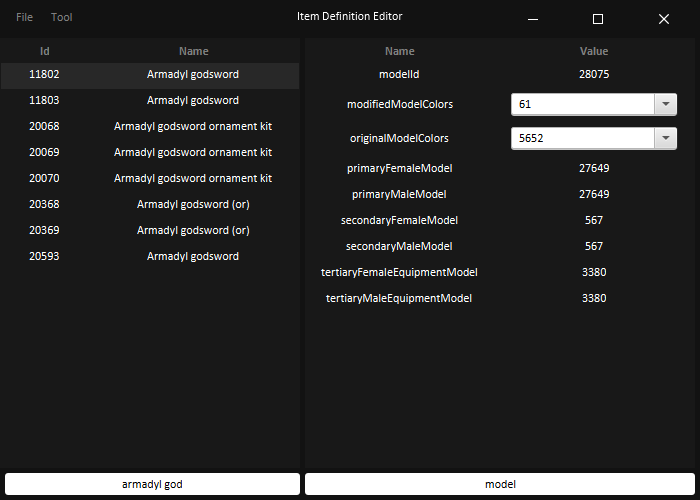This screenshot has height=500, width=700.
Task: Select the primaryFemaleModel property name
Action: coord(400,168)
